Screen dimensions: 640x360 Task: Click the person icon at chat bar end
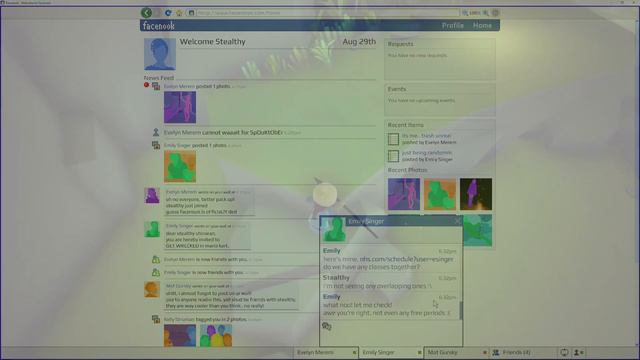[x=579, y=352]
